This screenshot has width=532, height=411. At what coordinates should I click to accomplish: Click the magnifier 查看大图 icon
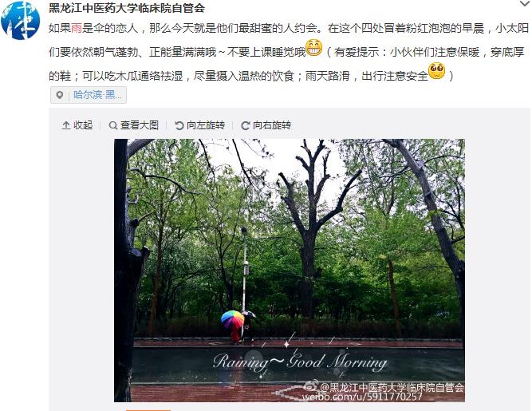tap(113, 125)
